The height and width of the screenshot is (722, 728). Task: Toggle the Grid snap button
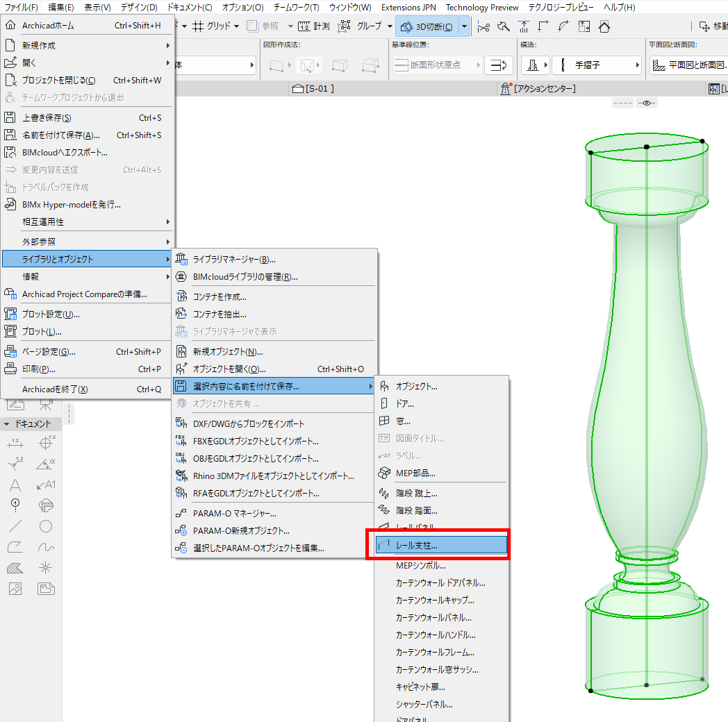(211, 26)
